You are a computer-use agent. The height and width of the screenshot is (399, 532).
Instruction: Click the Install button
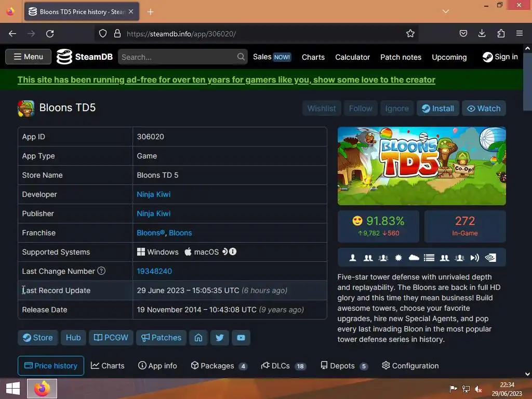click(437, 108)
